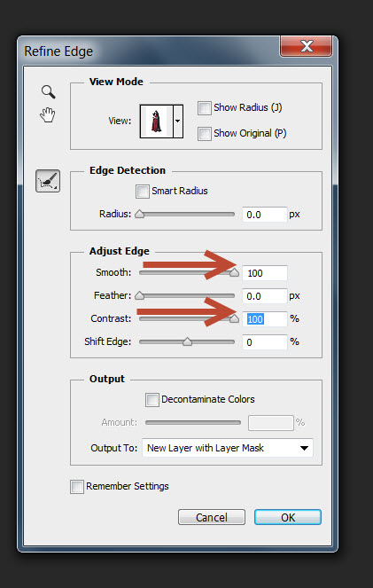Select the Refine Radius brush tool
The image size is (373, 588).
click(x=48, y=181)
